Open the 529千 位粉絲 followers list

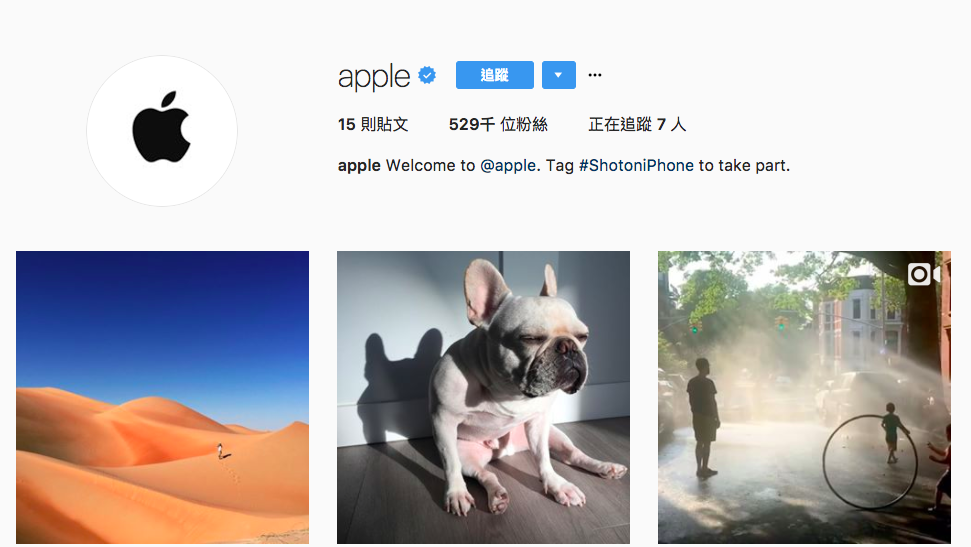498,125
